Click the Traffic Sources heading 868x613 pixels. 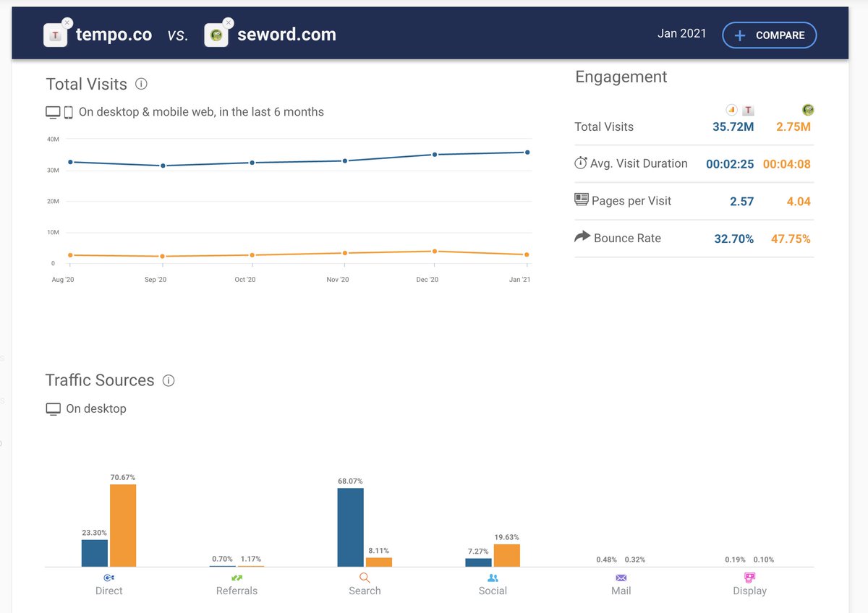(x=100, y=380)
